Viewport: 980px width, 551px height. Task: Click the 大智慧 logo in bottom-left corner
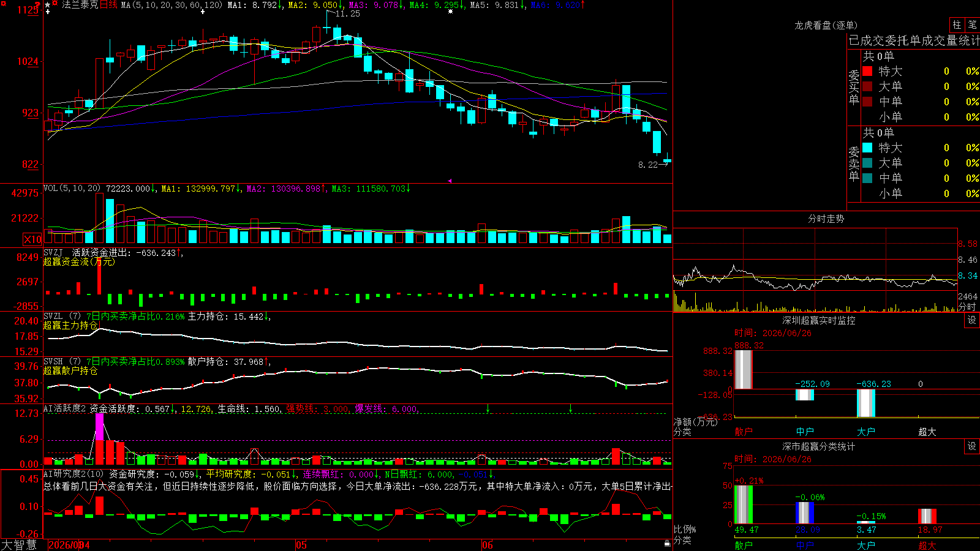coord(19,545)
